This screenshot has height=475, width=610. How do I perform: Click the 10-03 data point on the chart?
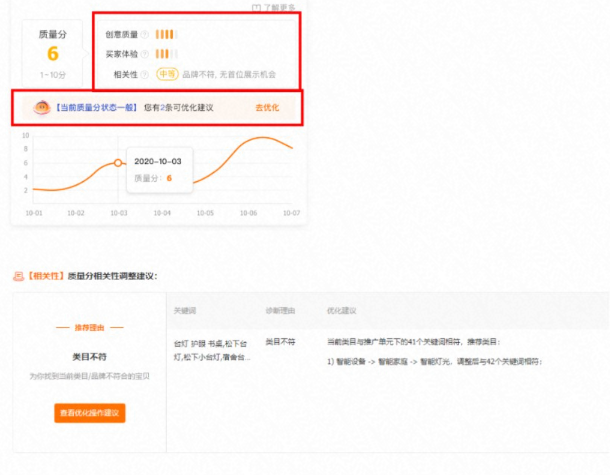click(118, 163)
